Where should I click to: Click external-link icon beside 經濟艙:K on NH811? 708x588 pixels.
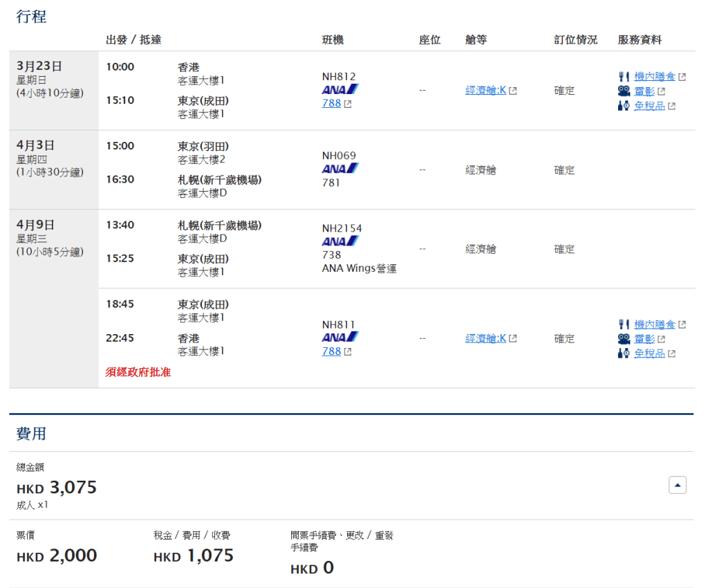click(513, 339)
